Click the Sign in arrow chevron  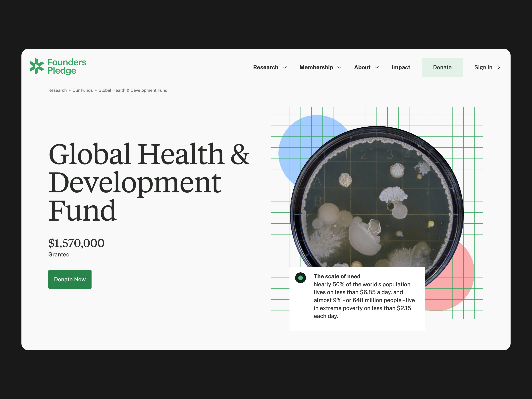point(499,67)
